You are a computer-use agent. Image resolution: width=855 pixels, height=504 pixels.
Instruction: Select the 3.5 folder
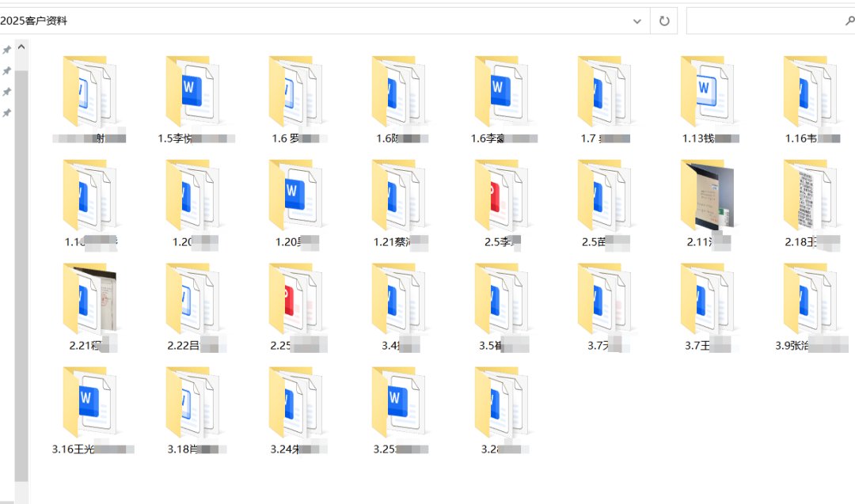coord(502,307)
